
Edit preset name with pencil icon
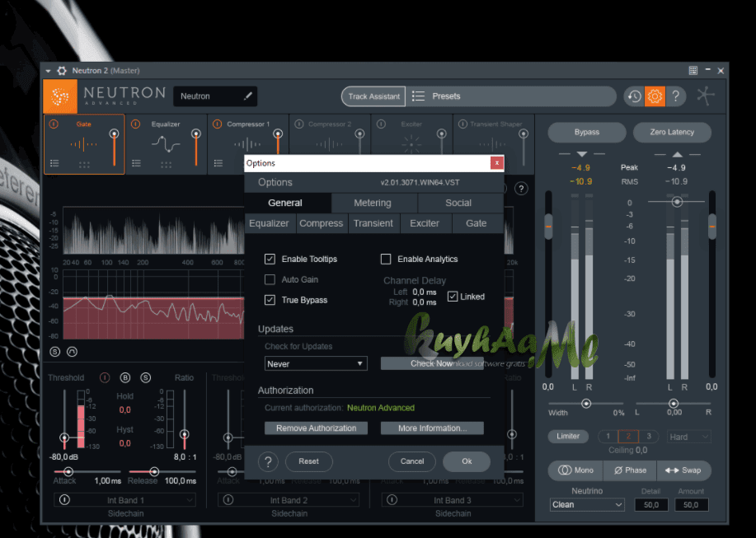tap(248, 96)
